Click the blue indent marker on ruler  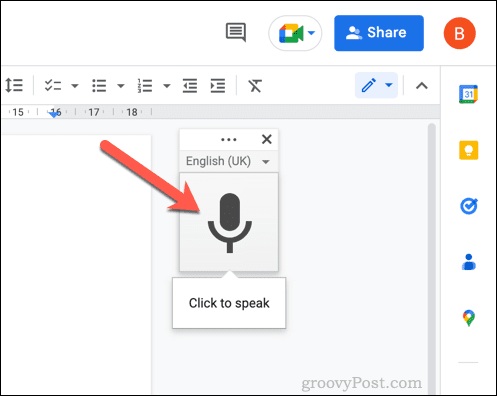(x=54, y=114)
